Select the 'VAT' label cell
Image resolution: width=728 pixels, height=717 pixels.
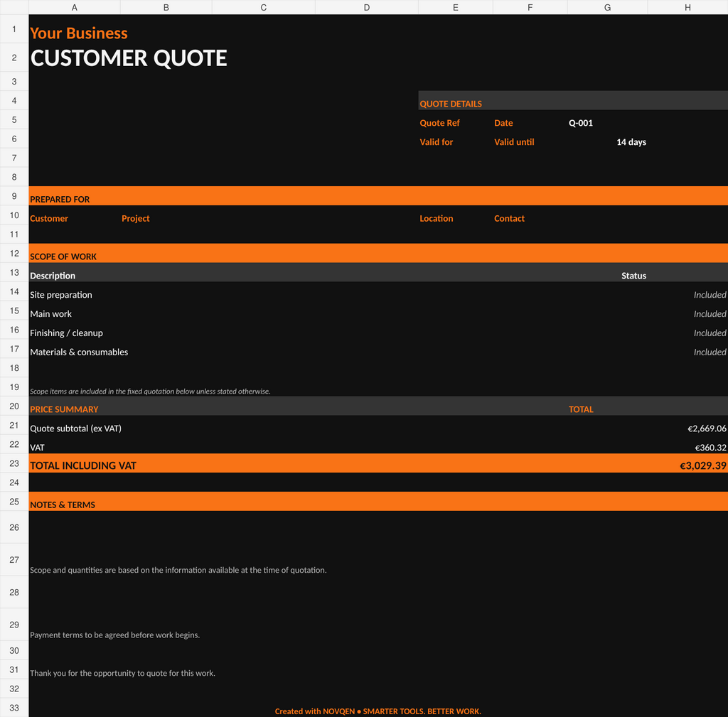point(37,448)
